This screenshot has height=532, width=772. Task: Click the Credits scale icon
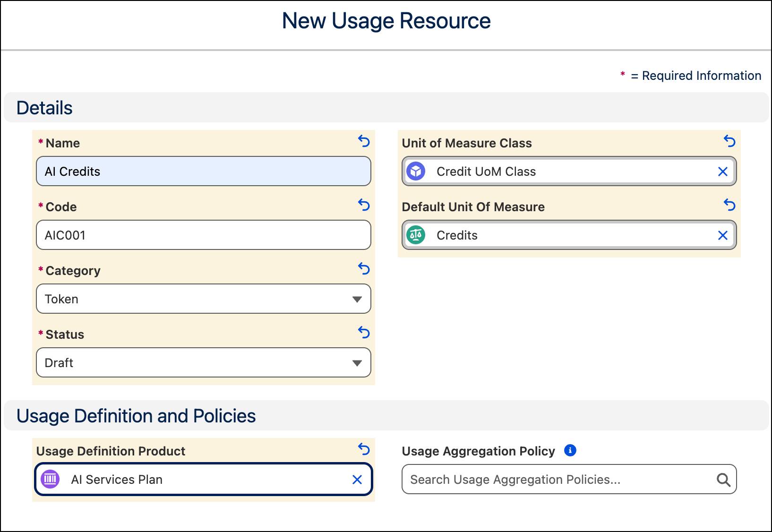tap(416, 235)
